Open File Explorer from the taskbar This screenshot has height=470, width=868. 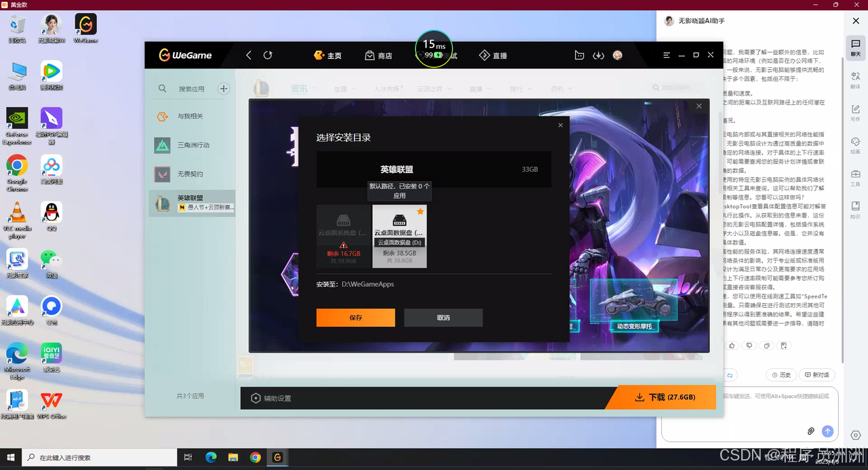pos(233,458)
